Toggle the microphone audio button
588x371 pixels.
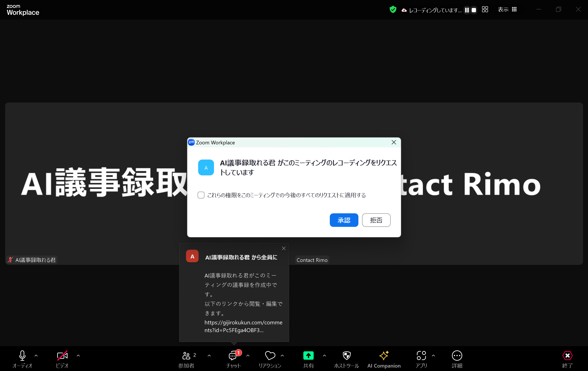click(x=22, y=356)
